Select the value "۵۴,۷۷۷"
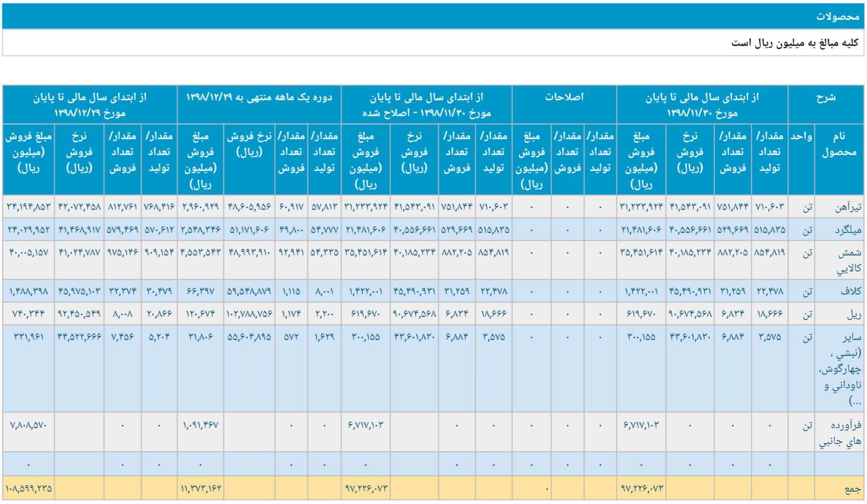This screenshot has height=504, width=867. pyautogui.click(x=324, y=230)
